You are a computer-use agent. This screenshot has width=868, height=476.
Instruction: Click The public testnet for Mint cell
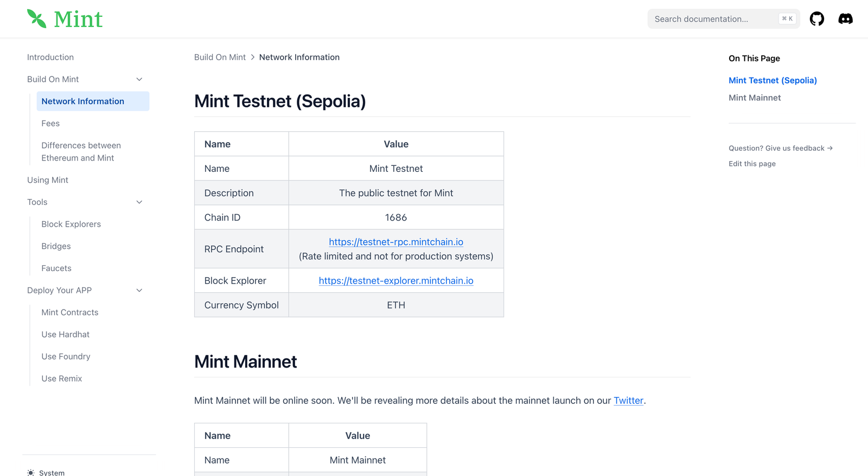396,193
